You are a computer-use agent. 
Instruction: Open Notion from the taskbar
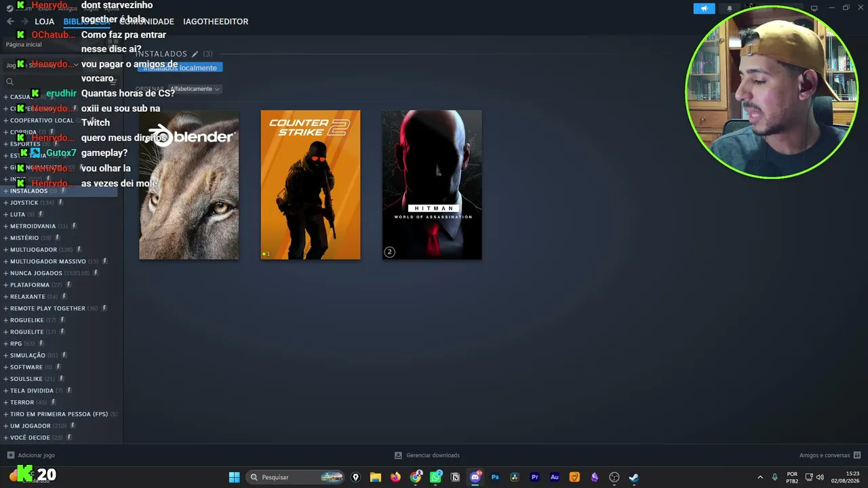[x=455, y=477]
